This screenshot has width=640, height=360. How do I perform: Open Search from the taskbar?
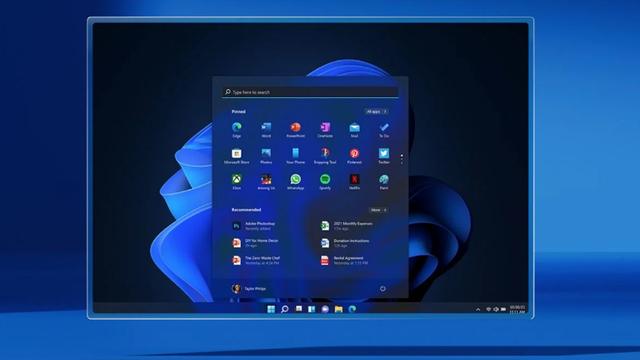coord(285,309)
